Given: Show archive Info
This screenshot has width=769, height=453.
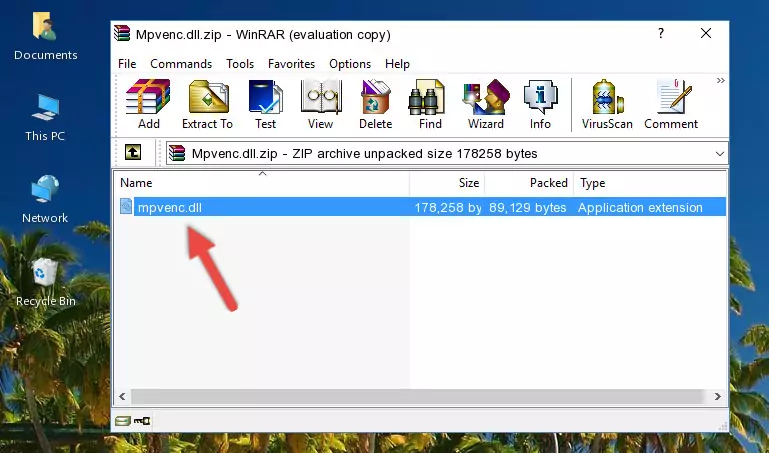Looking at the screenshot, I should click(x=540, y=104).
